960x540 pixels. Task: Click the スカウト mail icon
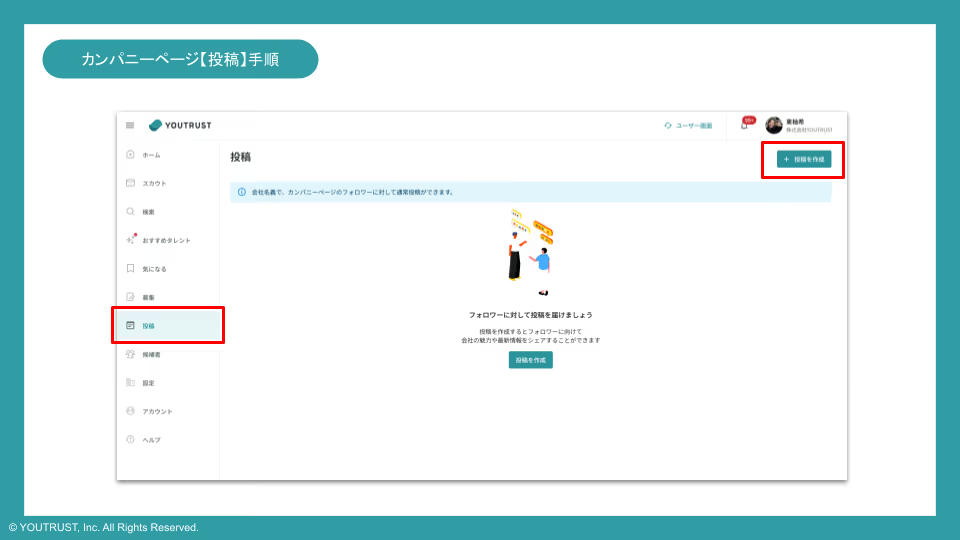[x=130, y=183]
